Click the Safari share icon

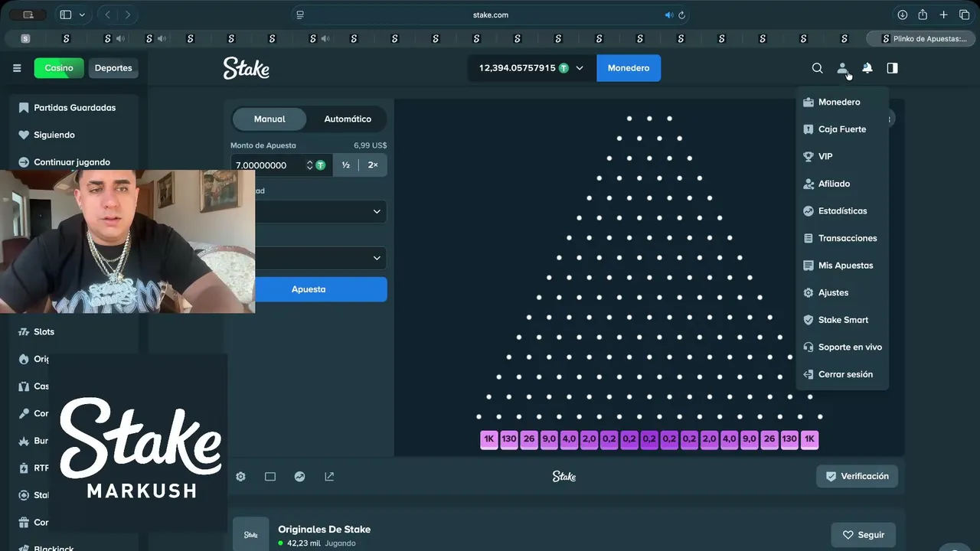tap(923, 15)
